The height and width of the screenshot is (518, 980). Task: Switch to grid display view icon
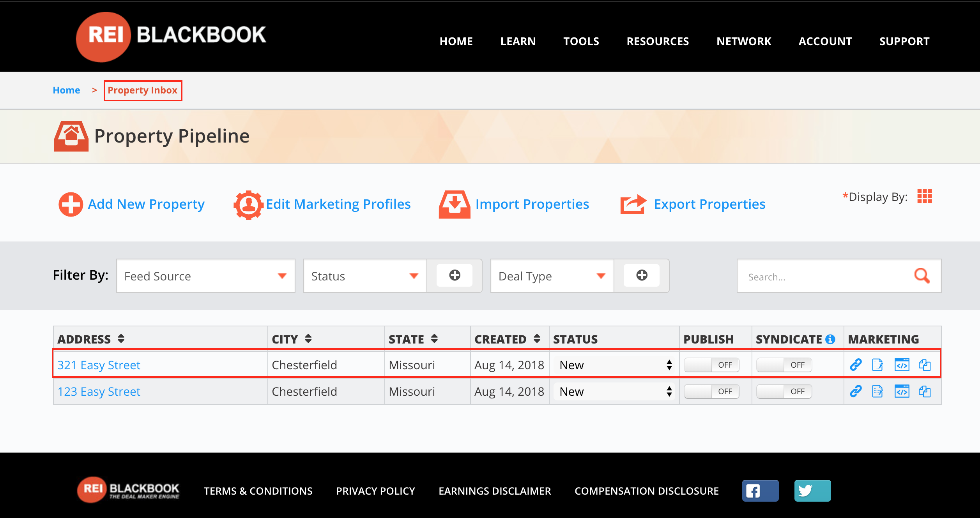coord(925,196)
